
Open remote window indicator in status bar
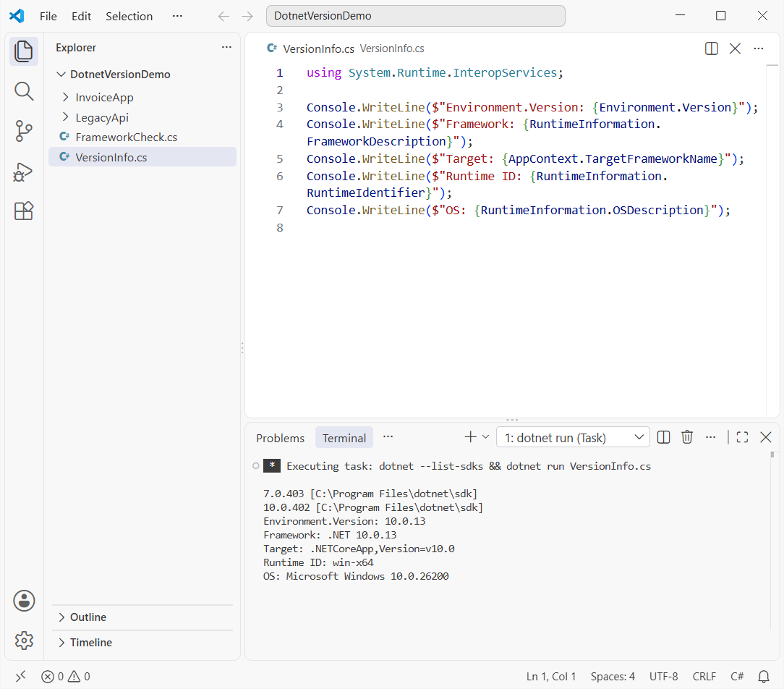pos(20,677)
